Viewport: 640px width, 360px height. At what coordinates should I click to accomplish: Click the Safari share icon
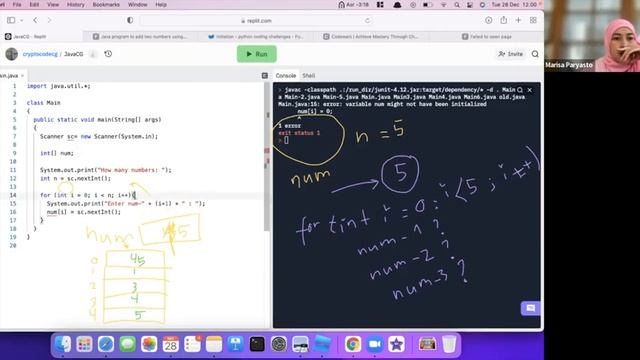point(504,20)
